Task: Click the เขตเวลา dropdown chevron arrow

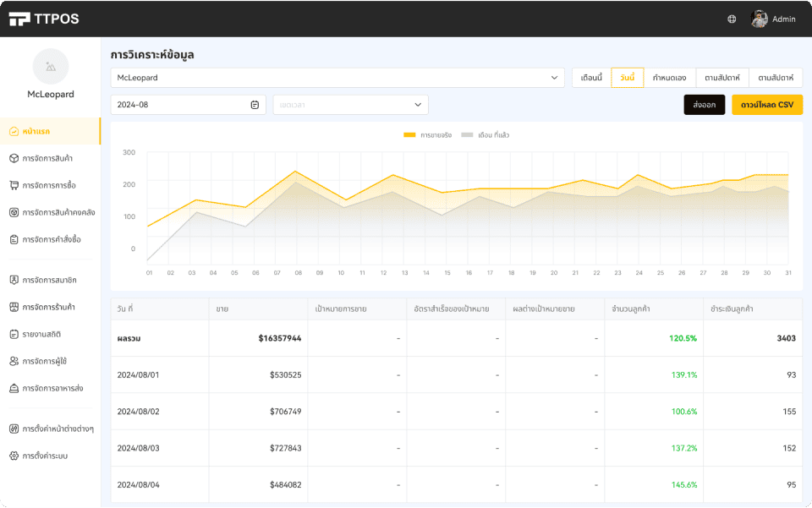Action: 418,105
